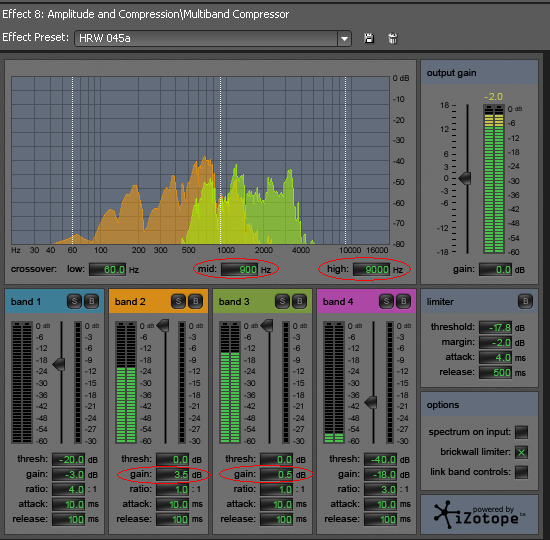The height and width of the screenshot is (540, 550).
Task: Open the Effect Preset dropdown arrow
Action: [344, 38]
